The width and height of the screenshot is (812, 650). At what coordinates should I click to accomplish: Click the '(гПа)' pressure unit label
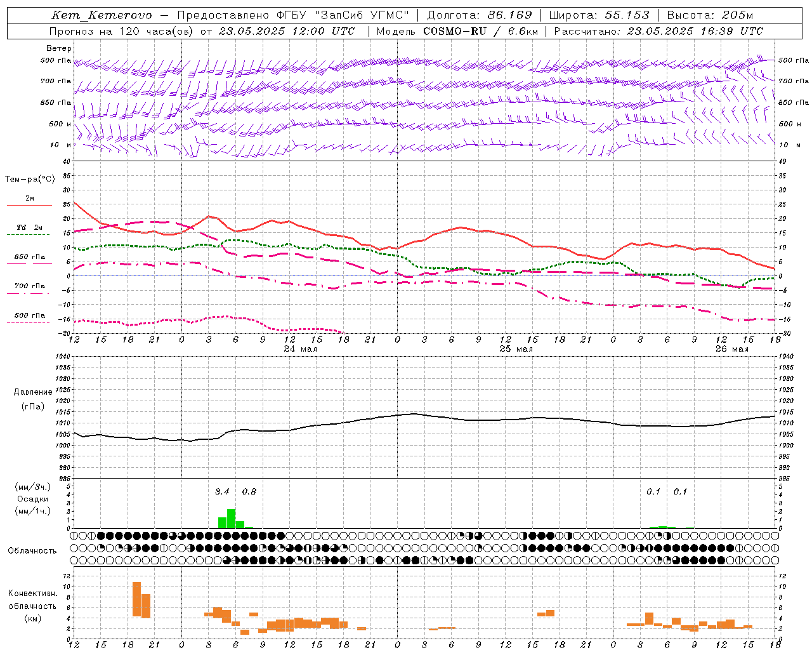33,407
